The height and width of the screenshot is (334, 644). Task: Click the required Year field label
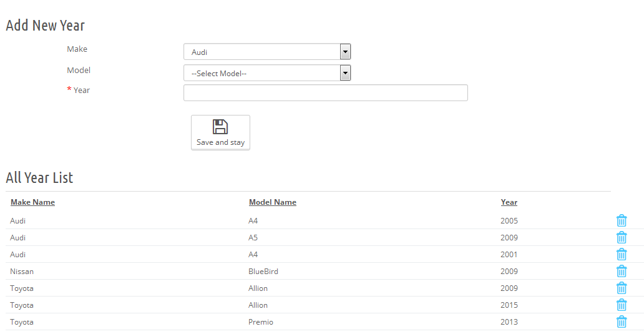[x=78, y=90]
